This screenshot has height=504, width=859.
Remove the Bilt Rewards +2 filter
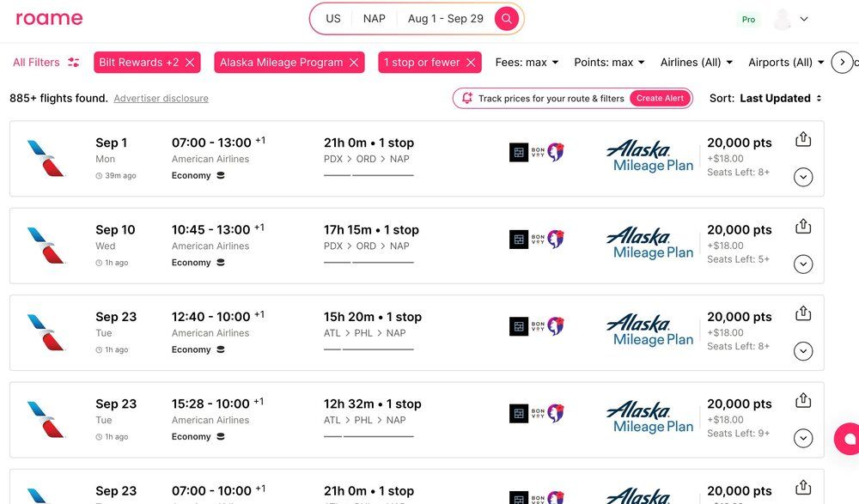[191, 63]
